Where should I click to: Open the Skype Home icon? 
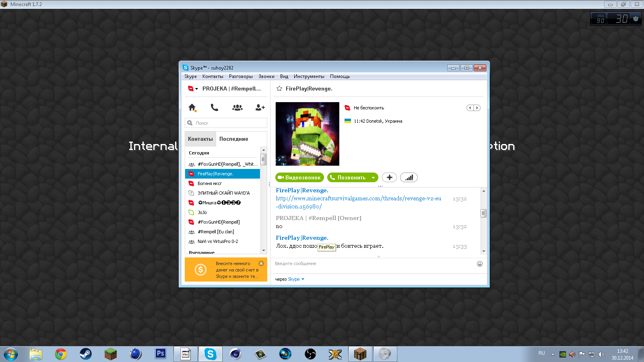(x=192, y=107)
